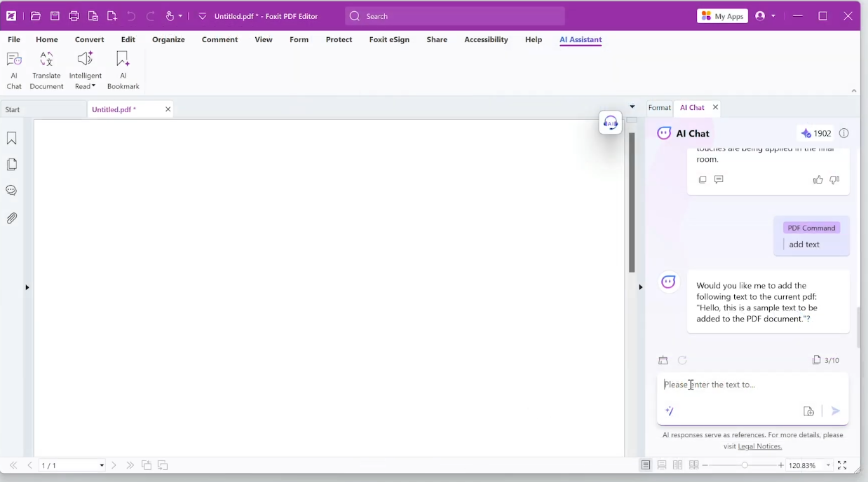
Task: Switch to the Format panel tab
Action: [x=659, y=108]
